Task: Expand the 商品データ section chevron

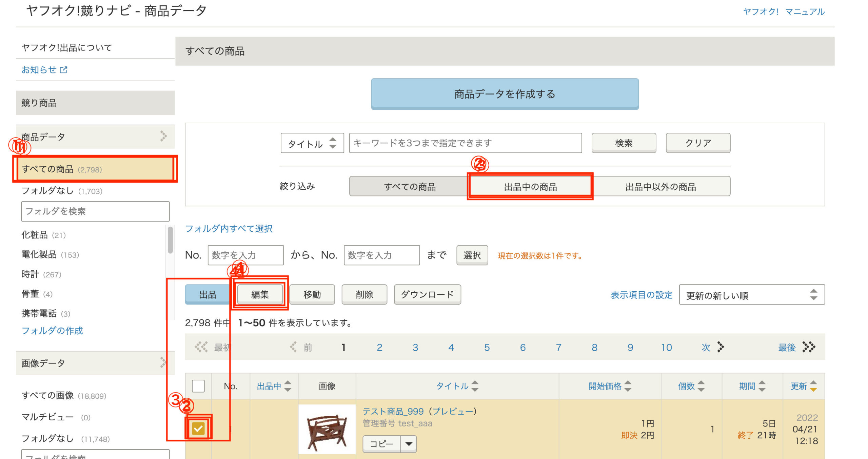Action: pyautogui.click(x=163, y=136)
